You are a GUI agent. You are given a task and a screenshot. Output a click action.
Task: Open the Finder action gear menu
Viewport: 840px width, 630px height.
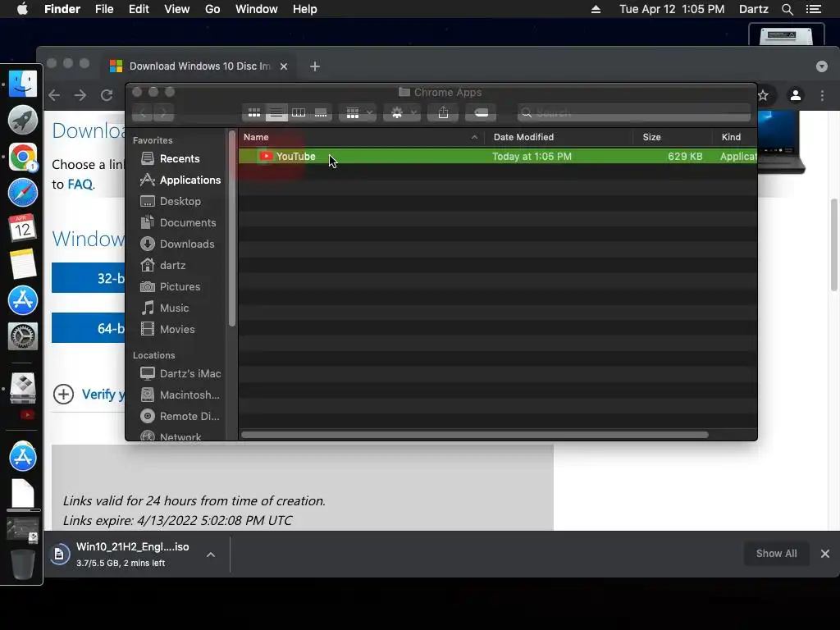click(402, 112)
